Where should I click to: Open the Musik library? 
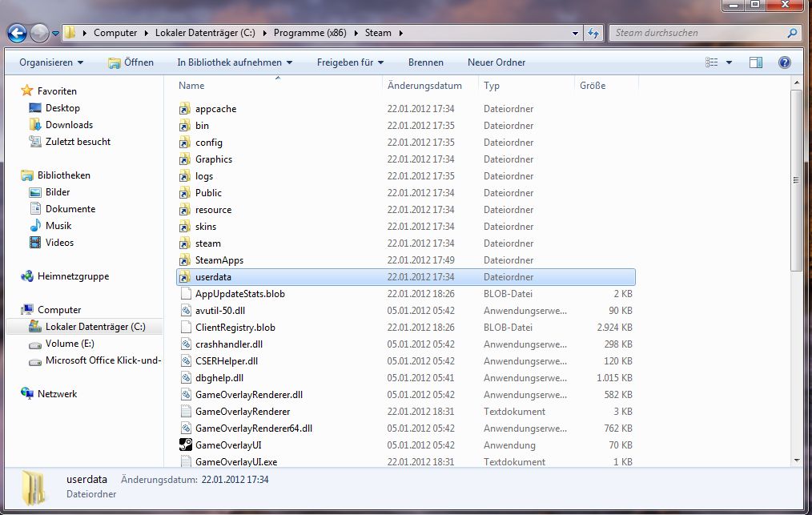58,226
